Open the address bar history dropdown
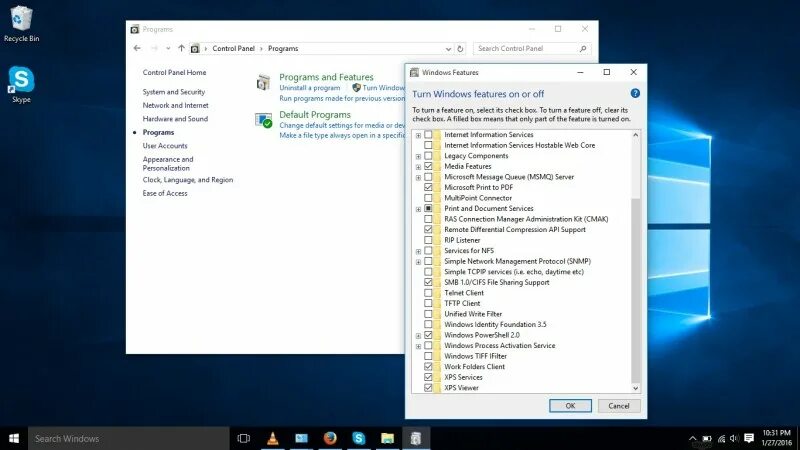 (448, 49)
